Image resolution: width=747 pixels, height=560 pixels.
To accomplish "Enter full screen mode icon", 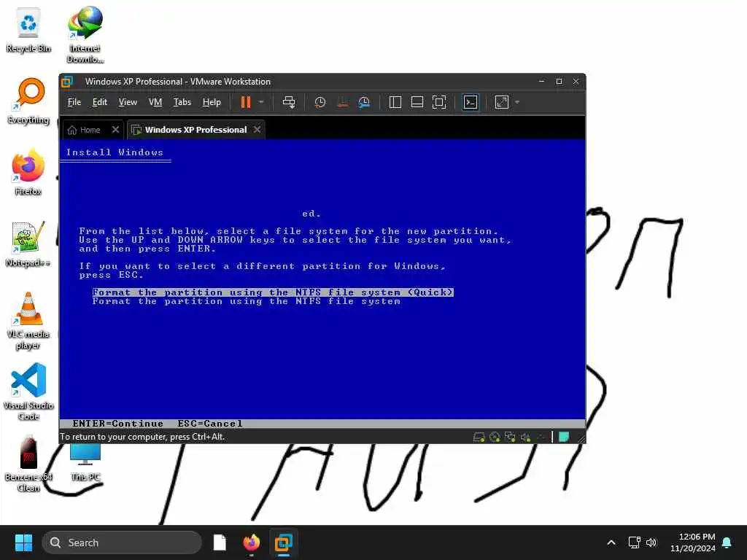I will (438, 102).
